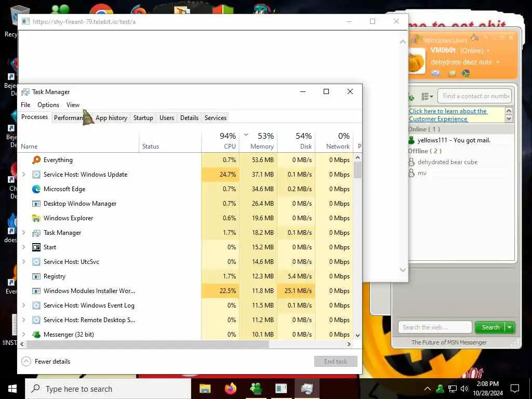
Task: Open the File menu in Task Manager
Action: click(25, 105)
